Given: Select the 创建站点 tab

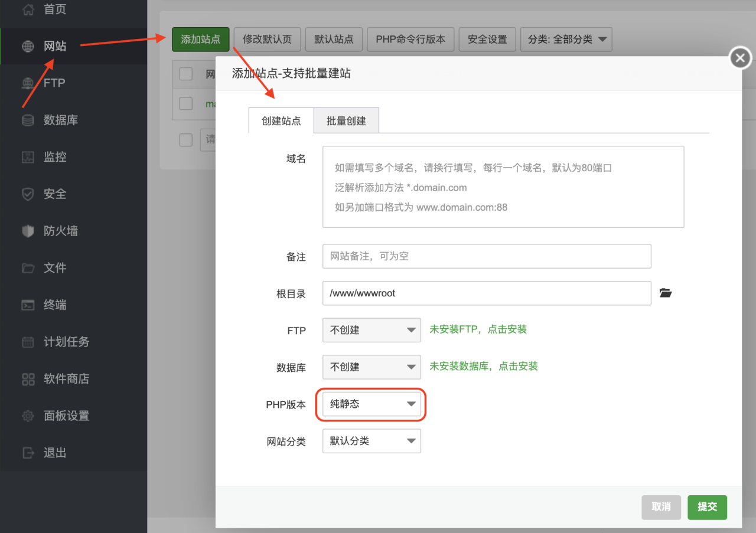Looking at the screenshot, I should point(281,120).
